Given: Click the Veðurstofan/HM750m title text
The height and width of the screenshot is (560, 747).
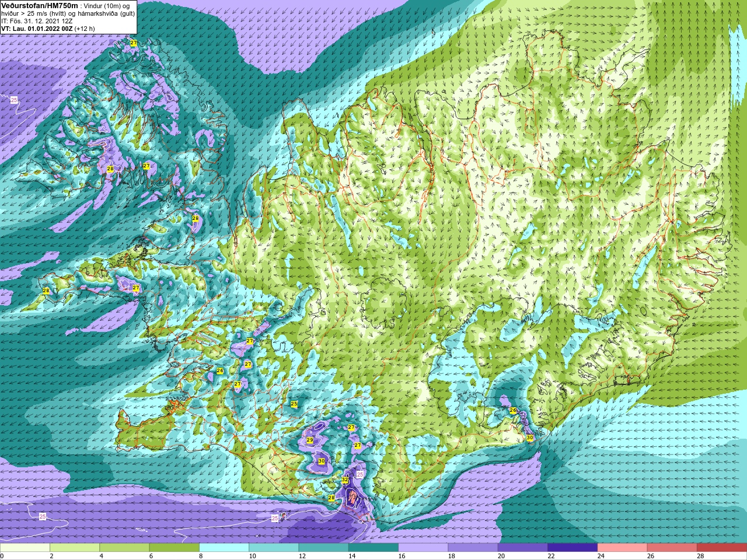Looking at the screenshot, I should pyautogui.click(x=39, y=5).
